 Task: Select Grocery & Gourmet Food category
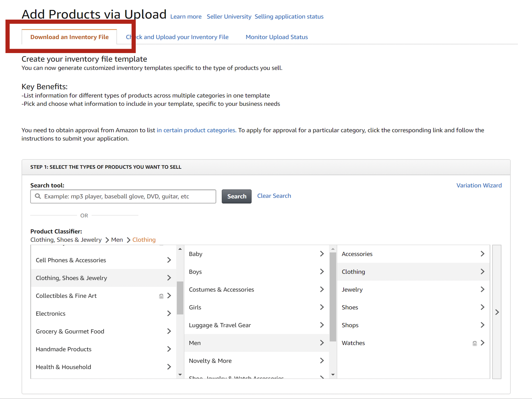coord(103,332)
